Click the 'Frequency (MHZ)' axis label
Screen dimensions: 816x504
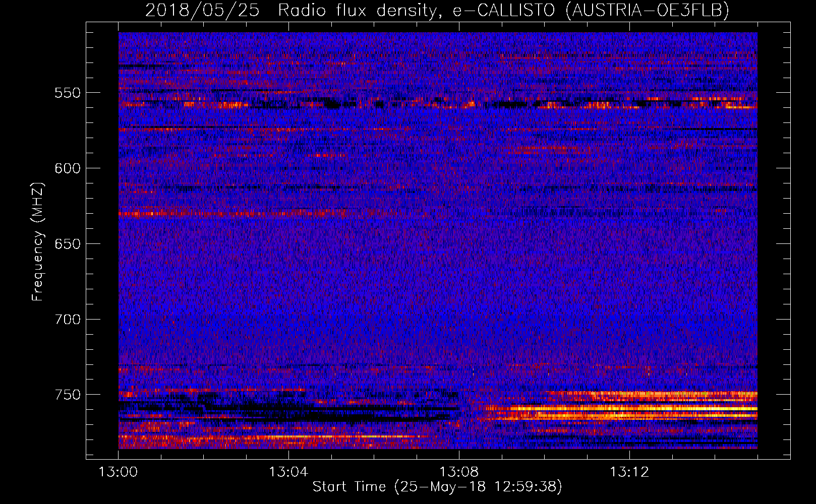(x=38, y=241)
